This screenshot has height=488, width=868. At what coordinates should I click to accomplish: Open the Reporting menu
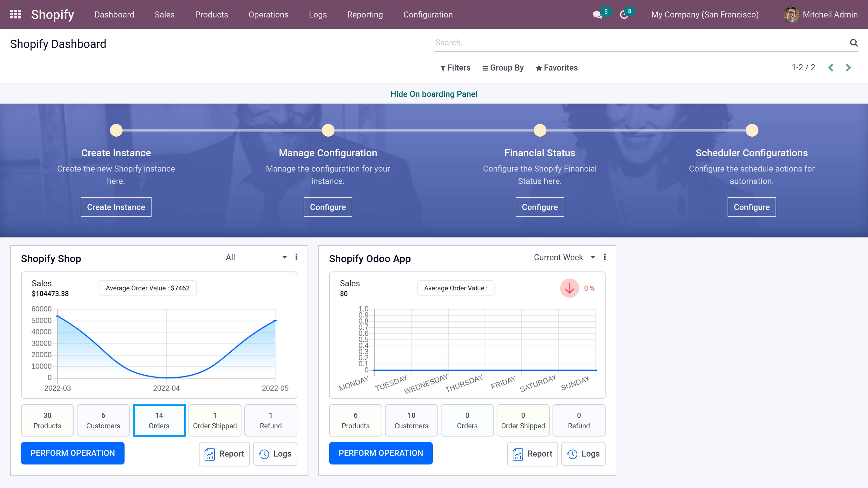coord(365,15)
